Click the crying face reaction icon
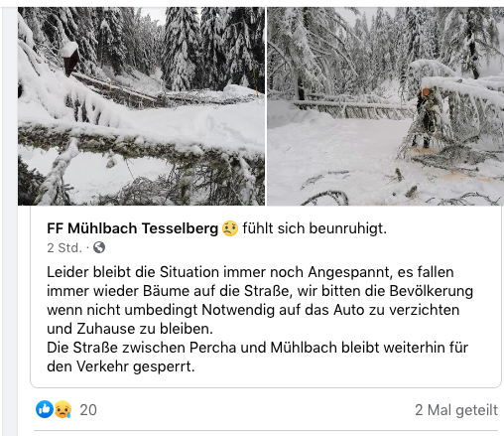The height and width of the screenshot is (436, 504). click(63, 409)
